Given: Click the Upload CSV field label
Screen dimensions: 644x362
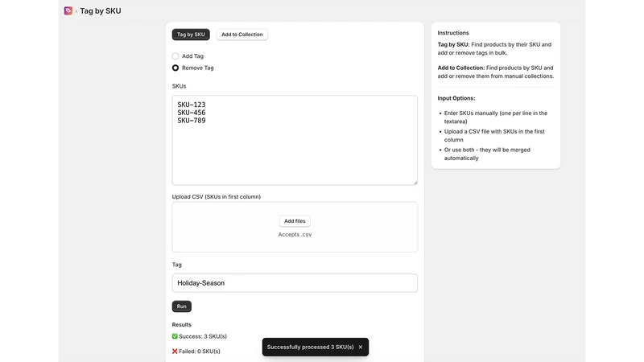Looking at the screenshot, I should (x=217, y=196).
